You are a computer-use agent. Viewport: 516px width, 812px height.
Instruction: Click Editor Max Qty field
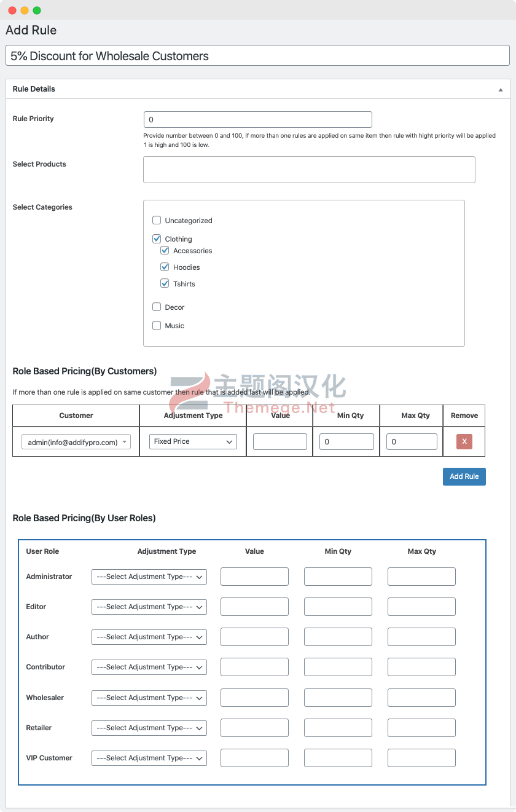[x=421, y=607]
